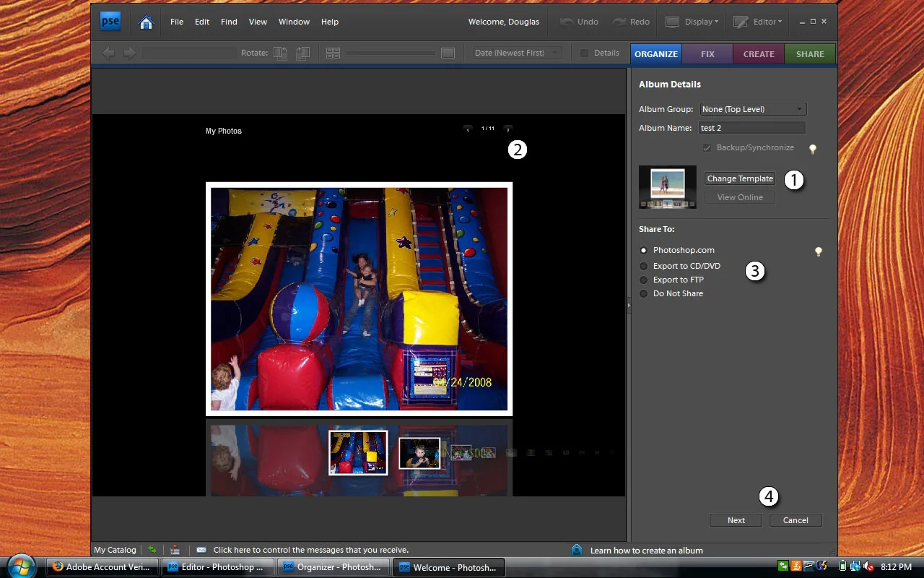Switch to single photo view icon
924x578 pixels.
click(448, 53)
